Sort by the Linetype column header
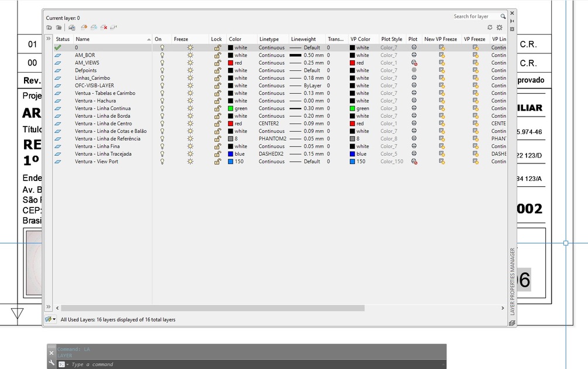The height and width of the screenshot is (369, 588). coord(273,39)
